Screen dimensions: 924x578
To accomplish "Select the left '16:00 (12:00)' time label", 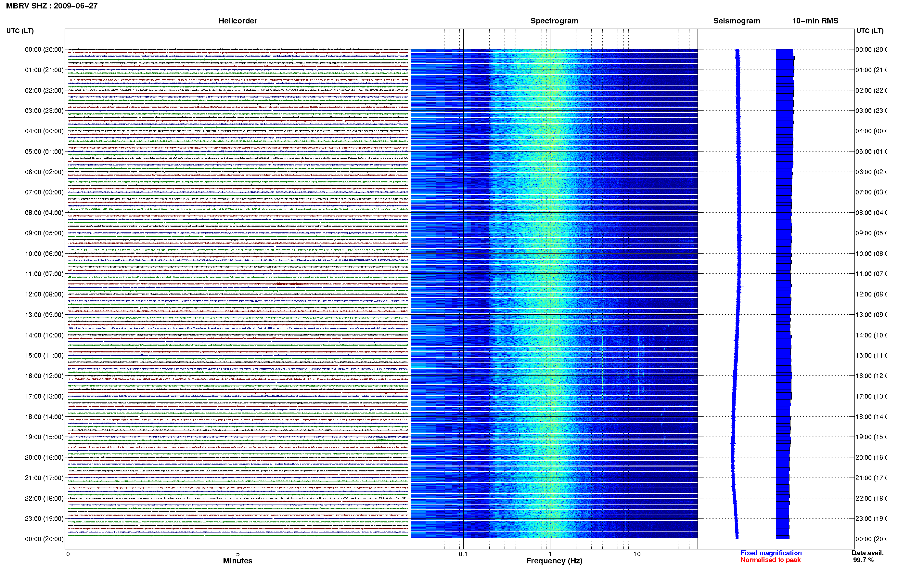I will tap(44, 376).
